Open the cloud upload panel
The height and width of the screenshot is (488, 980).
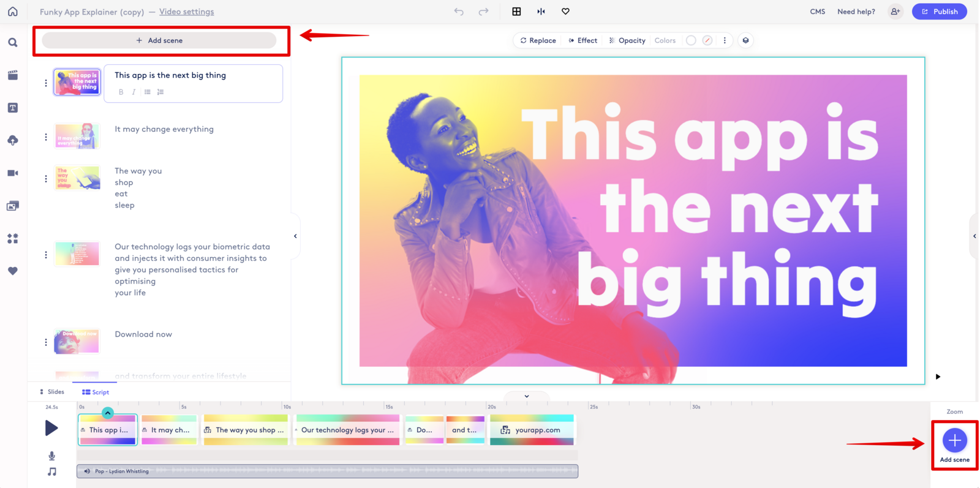(13, 140)
